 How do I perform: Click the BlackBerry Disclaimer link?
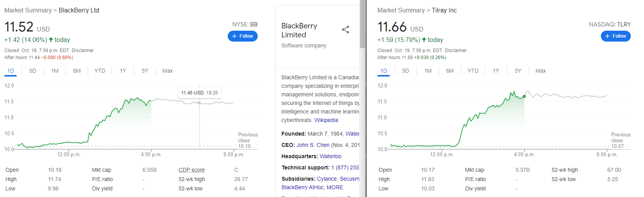point(82,51)
